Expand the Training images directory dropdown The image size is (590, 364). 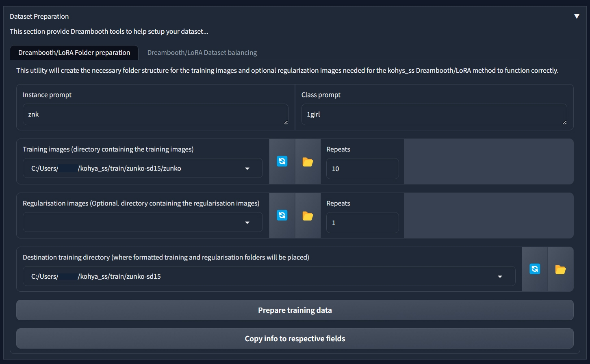click(x=247, y=168)
